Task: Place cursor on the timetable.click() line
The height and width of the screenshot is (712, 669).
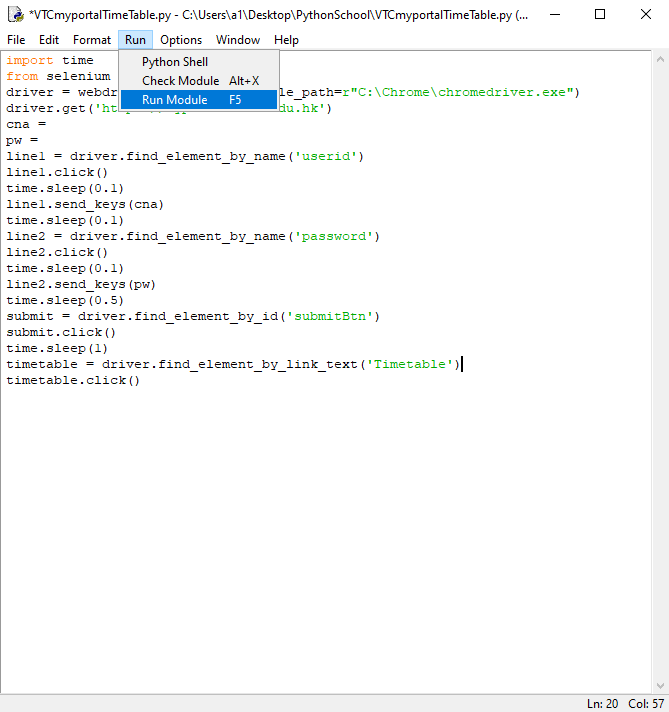Action: point(73,381)
